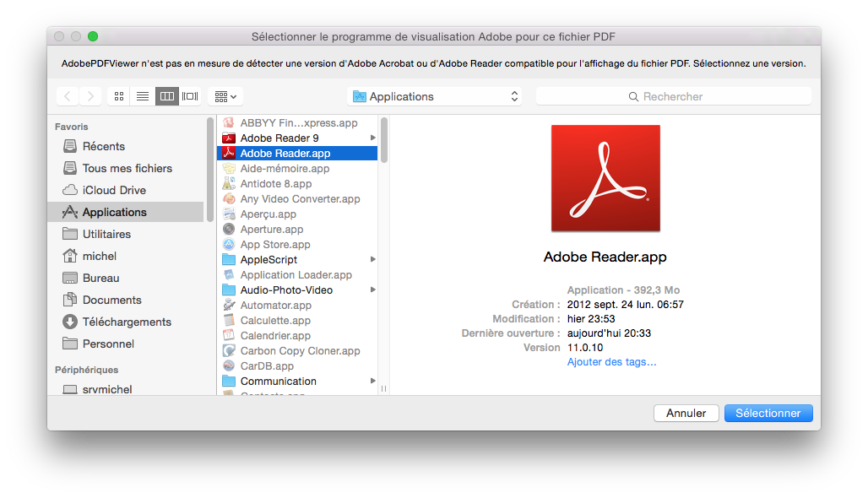The width and height of the screenshot is (868, 498).
Task: Open Personnel folder in sidebar
Action: coord(126,344)
